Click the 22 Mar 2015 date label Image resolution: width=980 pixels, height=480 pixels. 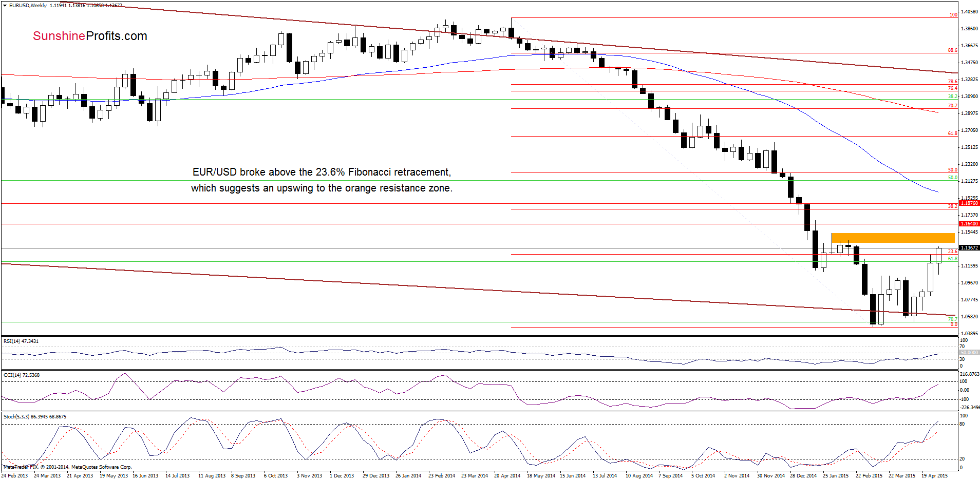coord(902,475)
